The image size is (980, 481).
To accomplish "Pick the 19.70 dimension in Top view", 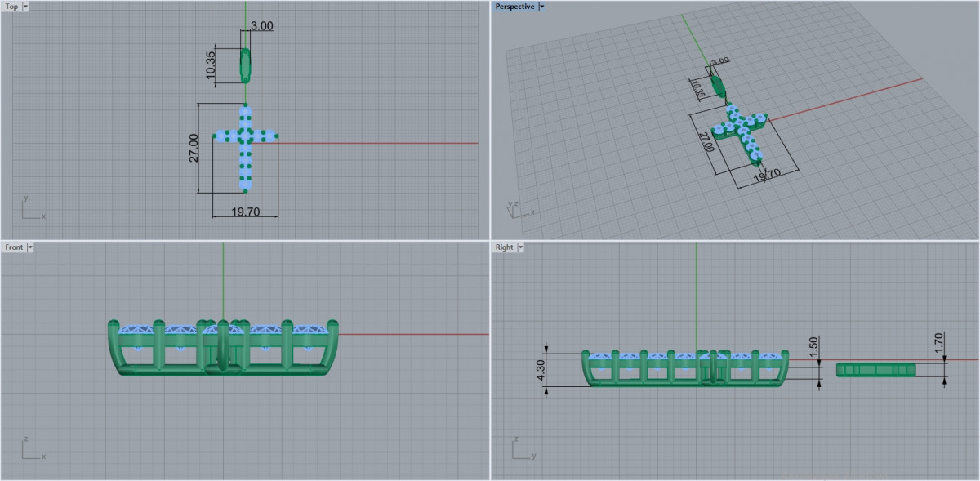I will pyautogui.click(x=245, y=211).
